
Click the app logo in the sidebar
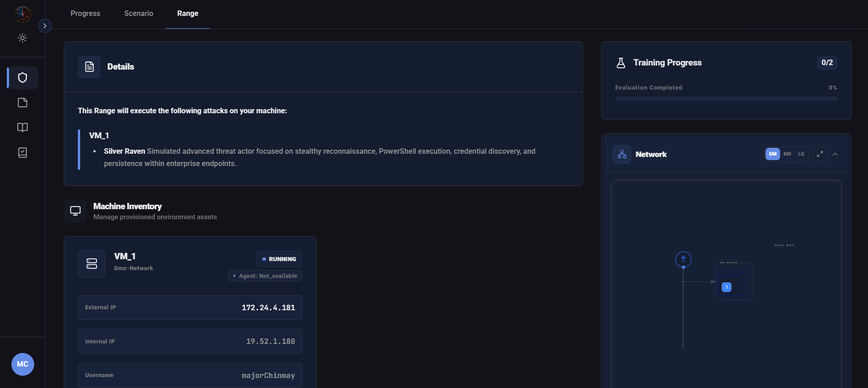pyautogui.click(x=22, y=15)
